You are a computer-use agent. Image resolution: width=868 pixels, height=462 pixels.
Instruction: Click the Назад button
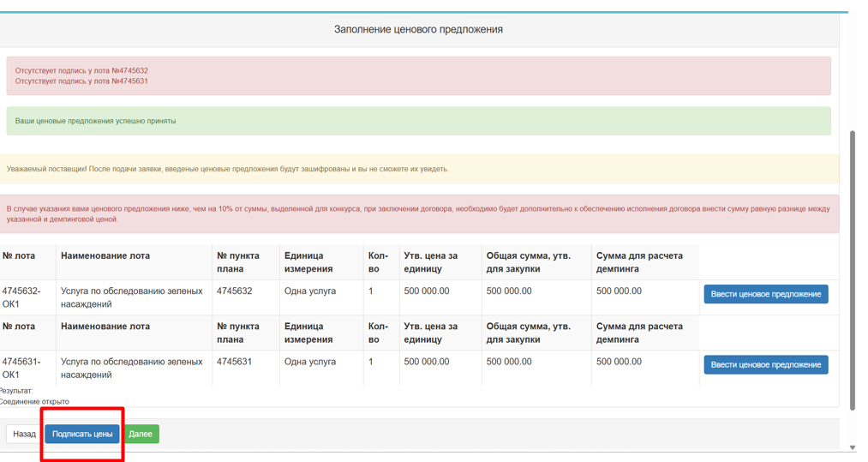tap(24, 435)
